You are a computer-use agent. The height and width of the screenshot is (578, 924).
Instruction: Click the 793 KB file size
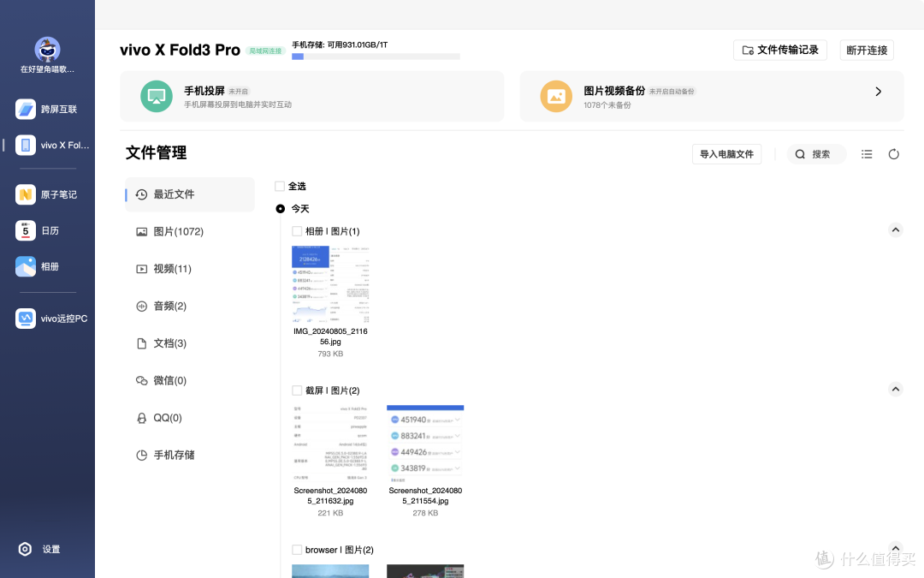(x=330, y=354)
